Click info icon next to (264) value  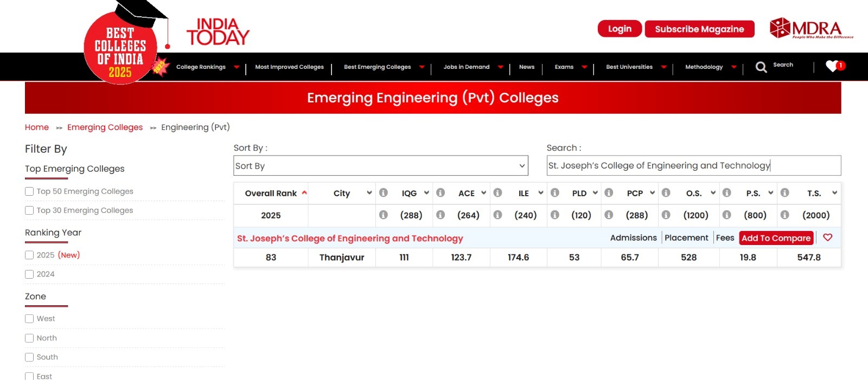click(x=441, y=215)
